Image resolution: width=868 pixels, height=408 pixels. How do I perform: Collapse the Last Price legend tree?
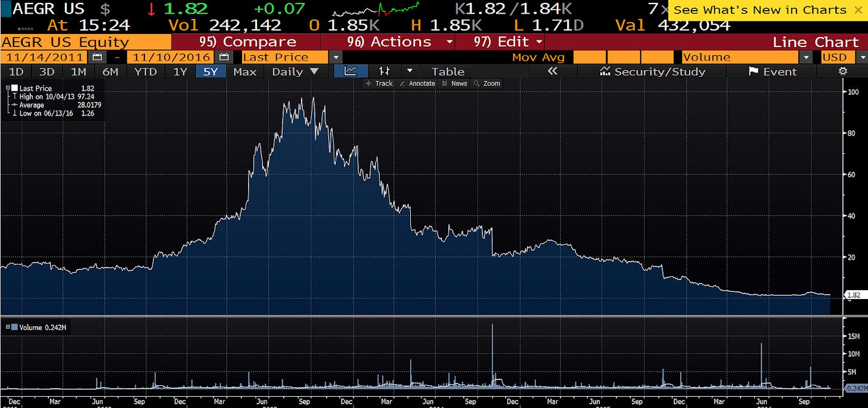click(x=7, y=88)
